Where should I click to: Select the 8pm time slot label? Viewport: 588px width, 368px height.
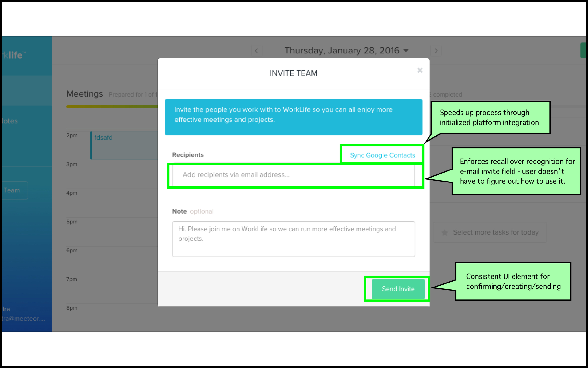click(x=72, y=308)
